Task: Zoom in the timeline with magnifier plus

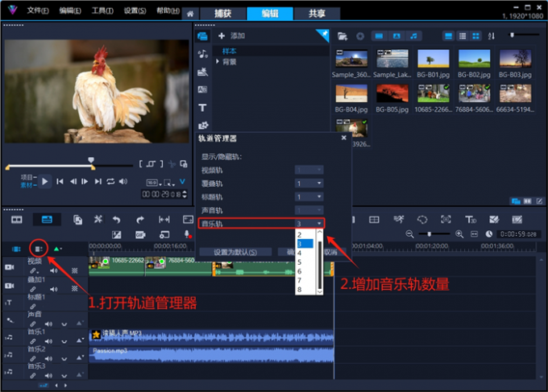Action: 459,234
